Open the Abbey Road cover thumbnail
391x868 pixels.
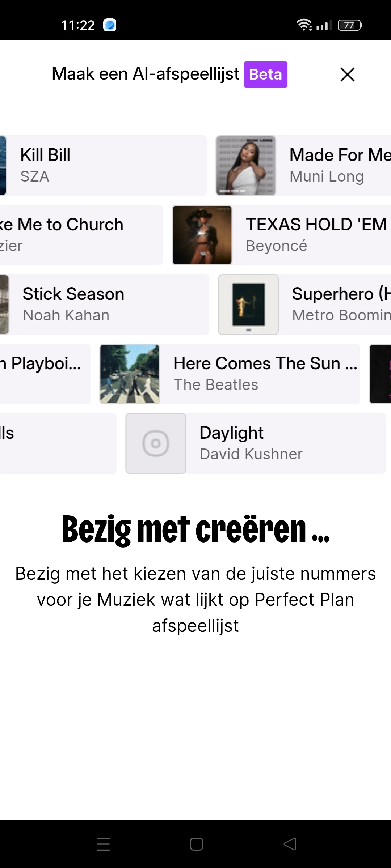tap(130, 374)
